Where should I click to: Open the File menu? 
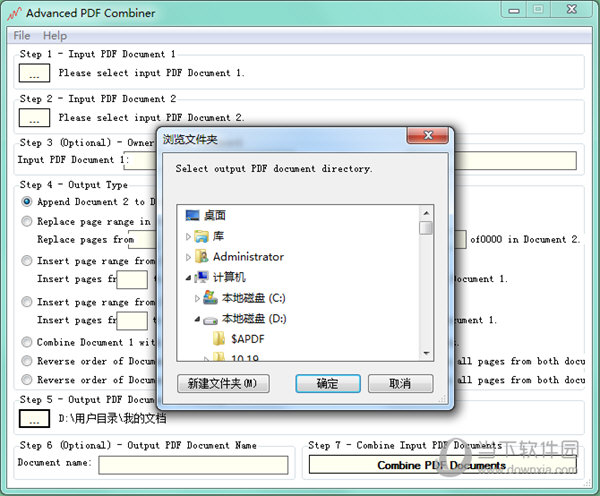pos(22,36)
